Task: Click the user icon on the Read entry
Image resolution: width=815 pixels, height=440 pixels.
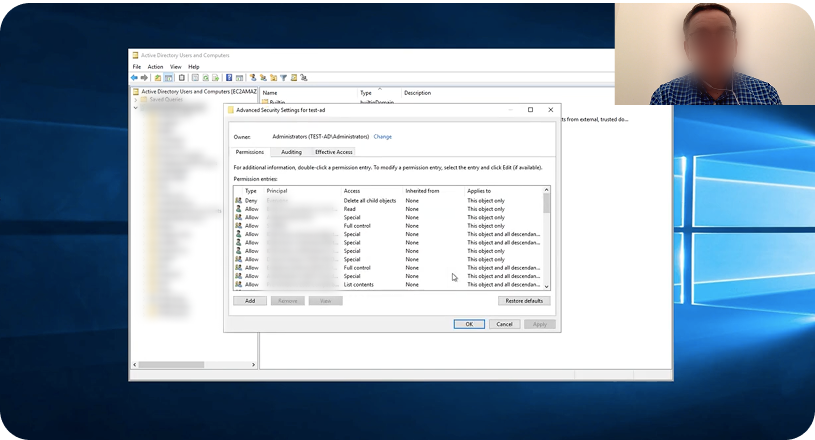Action: [x=239, y=208]
